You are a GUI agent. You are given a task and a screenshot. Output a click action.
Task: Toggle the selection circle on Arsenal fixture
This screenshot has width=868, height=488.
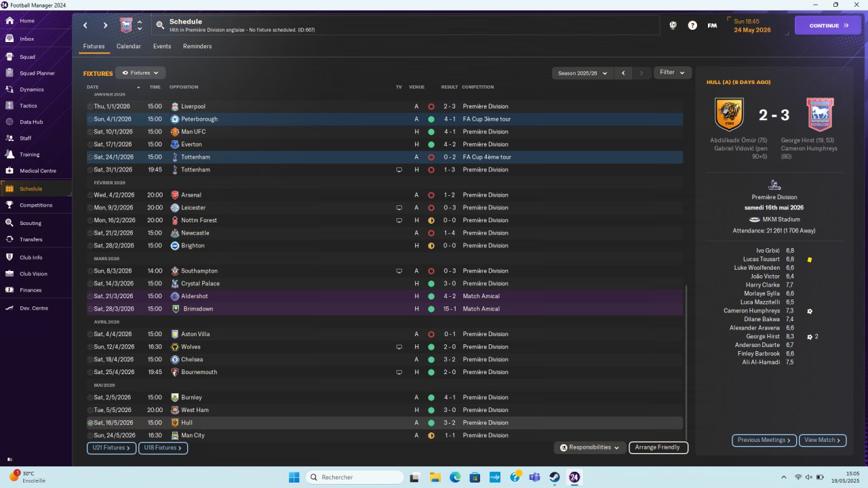(x=90, y=195)
